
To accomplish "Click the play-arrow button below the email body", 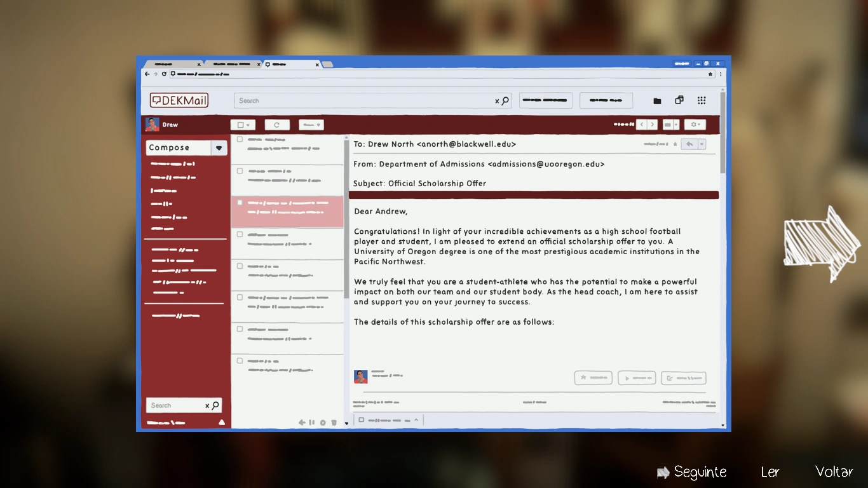I will 637,378.
